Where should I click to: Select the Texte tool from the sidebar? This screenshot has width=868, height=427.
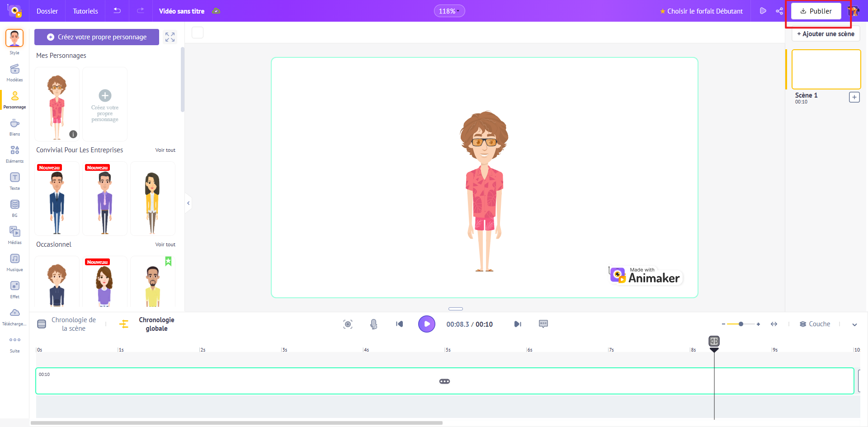[x=14, y=180]
